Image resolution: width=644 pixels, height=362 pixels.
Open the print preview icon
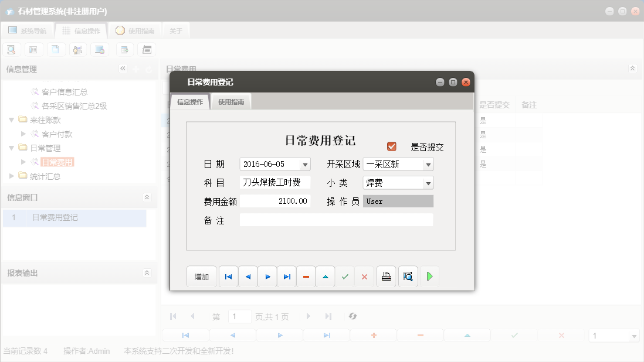coord(407,276)
